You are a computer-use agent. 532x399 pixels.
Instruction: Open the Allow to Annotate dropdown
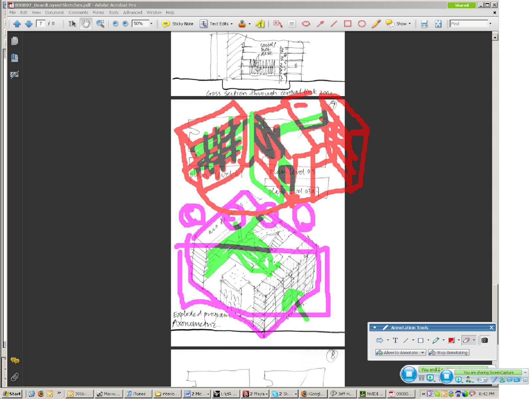400,352
